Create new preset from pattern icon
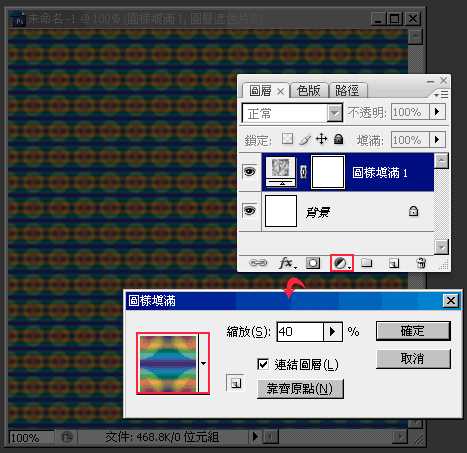This screenshot has width=467, height=453. tap(236, 383)
